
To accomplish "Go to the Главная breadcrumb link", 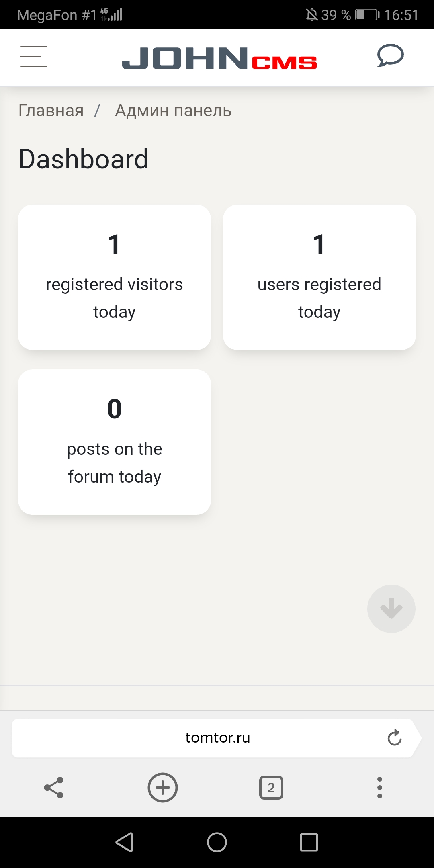I will [x=51, y=111].
